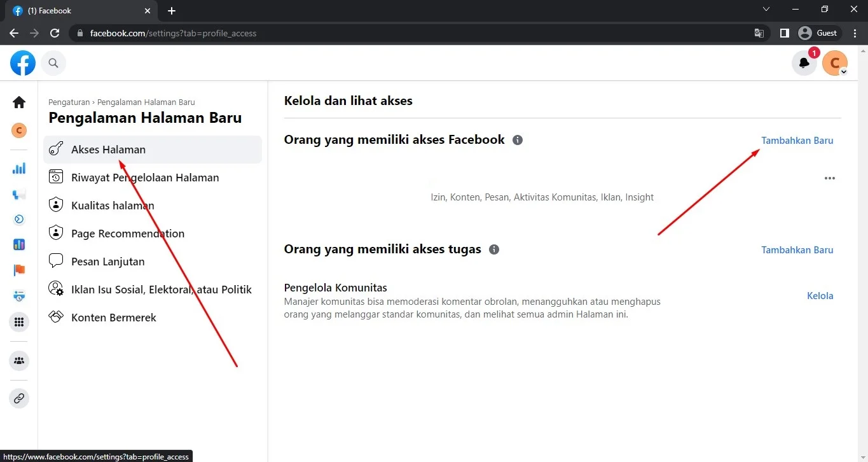Image resolution: width=868 pixels, height=462 pixels.
Task: Click the Pengelola Komunitas title
Action: 336,288
